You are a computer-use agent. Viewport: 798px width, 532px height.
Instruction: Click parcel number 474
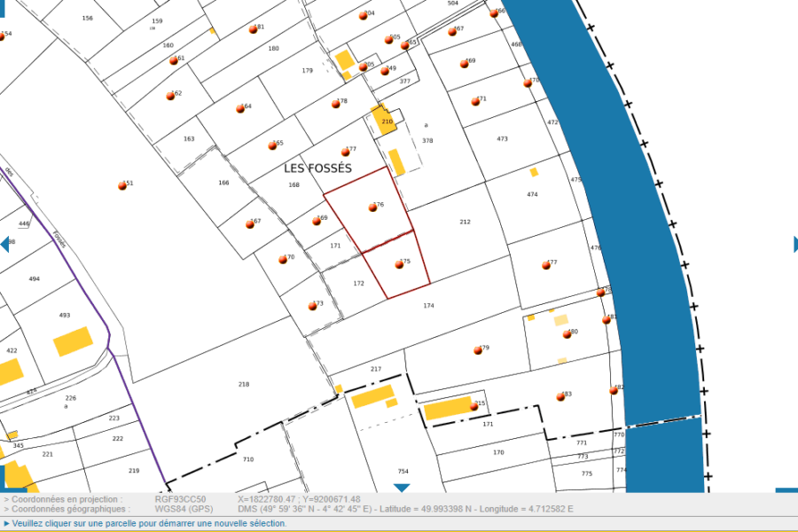tap(532, 194)
